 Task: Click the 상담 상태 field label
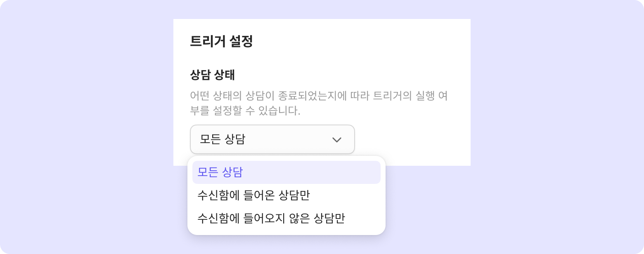pos(212,75)
